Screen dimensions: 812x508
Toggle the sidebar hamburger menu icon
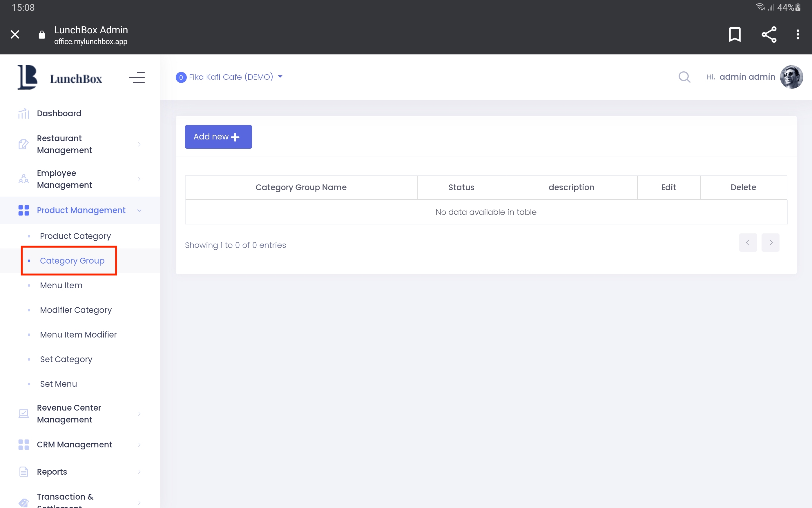click(x=137, y=77)
